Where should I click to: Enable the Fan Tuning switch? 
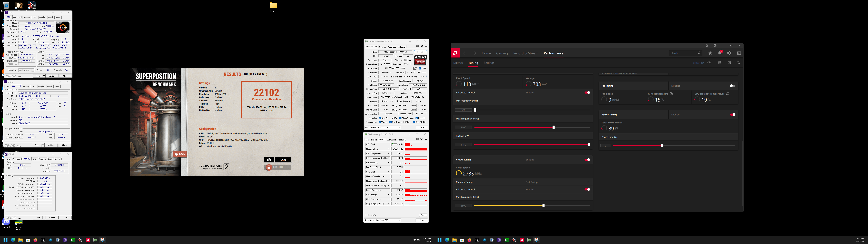pos(732,86)
